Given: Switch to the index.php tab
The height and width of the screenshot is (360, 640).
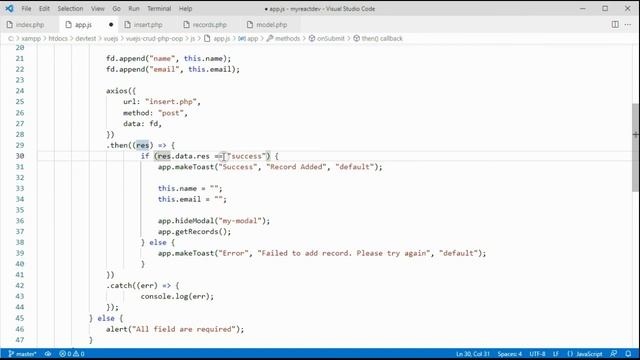Looking at the screenshot, I should pyautogui.click(x=30, y=25).
